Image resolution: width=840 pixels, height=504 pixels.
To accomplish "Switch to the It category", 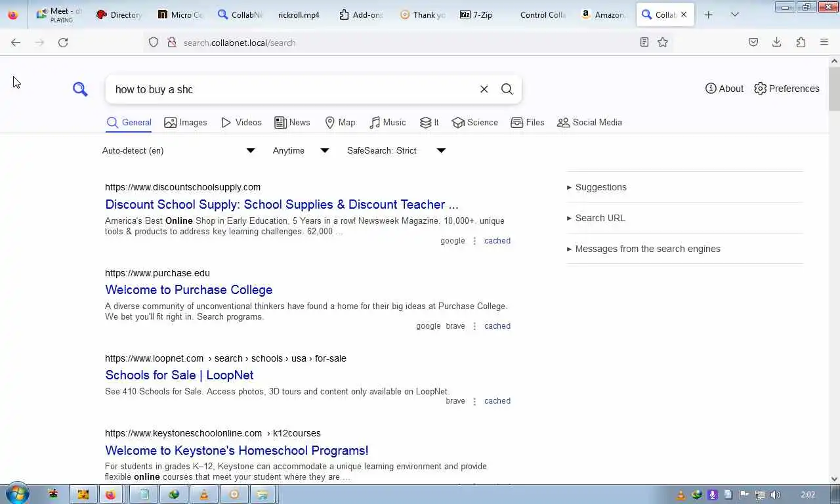I will point(429,122).
